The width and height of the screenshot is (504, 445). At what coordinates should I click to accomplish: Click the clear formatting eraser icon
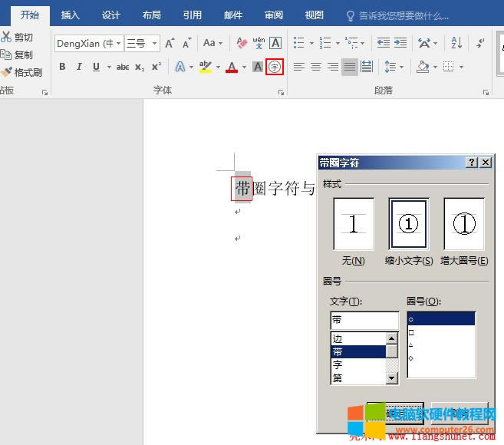pos(242,43)
